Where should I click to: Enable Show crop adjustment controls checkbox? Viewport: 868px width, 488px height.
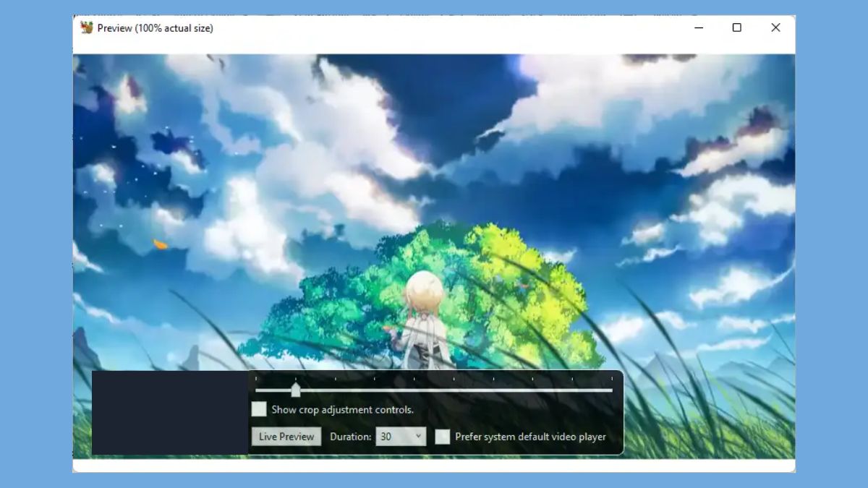(259, 409)
